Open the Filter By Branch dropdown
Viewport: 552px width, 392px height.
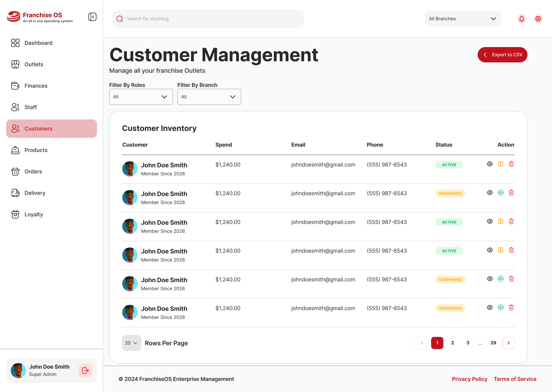tap(209, 97)
